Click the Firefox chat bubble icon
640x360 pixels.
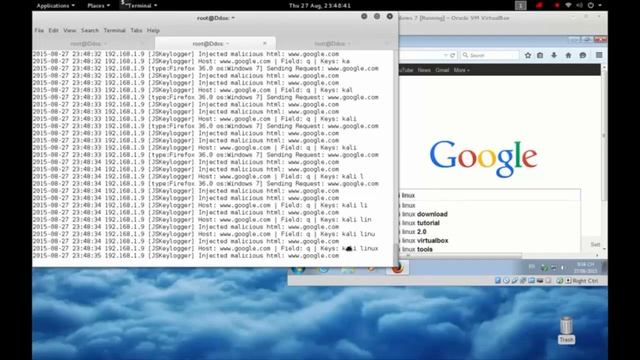pyautogui.click(x=582, y=55)
